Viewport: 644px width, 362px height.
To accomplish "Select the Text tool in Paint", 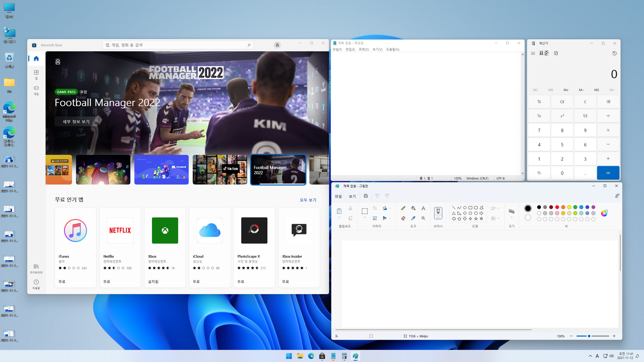I will point(423,208).
